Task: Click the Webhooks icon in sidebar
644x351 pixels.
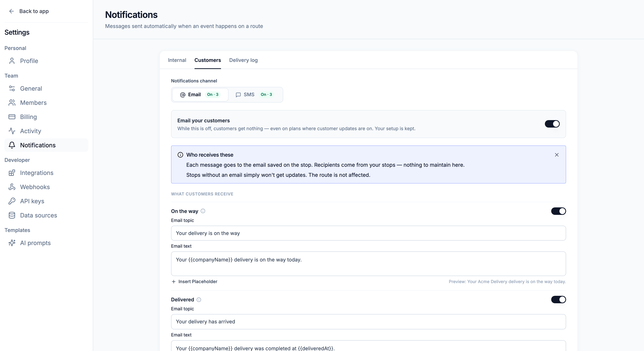Action: pos(12,187)
